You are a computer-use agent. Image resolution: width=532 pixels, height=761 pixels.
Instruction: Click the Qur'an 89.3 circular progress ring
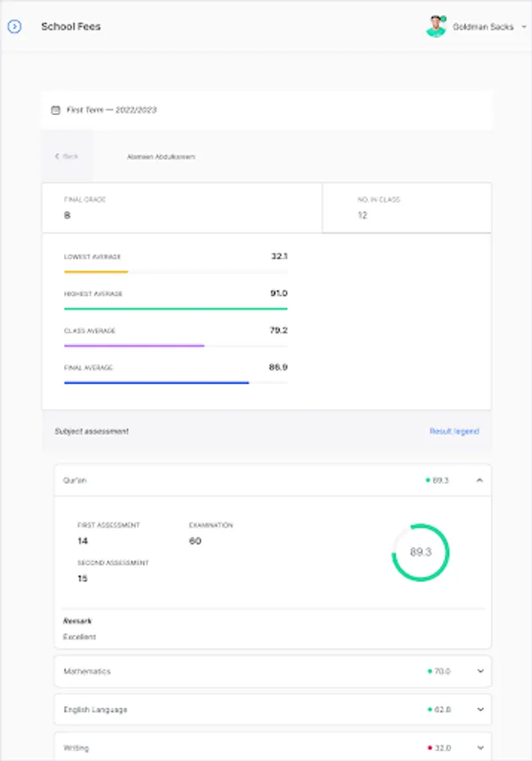click(x=420, y=552)
